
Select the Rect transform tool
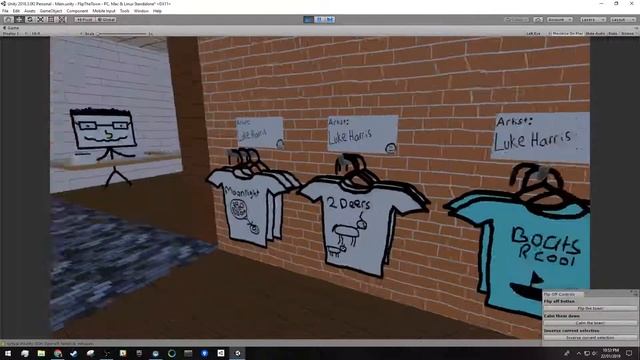tap(51, 20)
